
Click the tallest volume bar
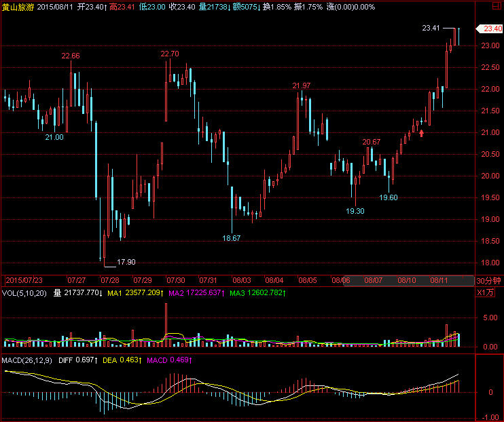tap(165, 324)
